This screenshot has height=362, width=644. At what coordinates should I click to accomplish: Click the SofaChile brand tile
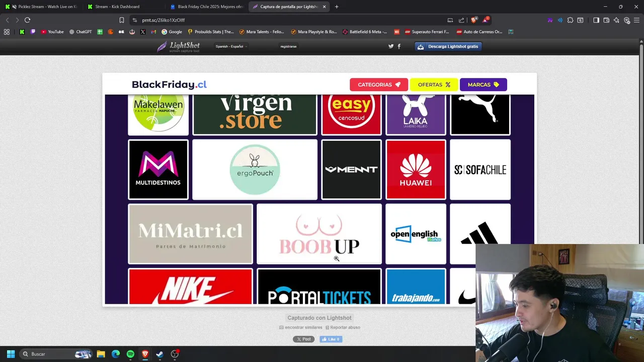[480, 169]
